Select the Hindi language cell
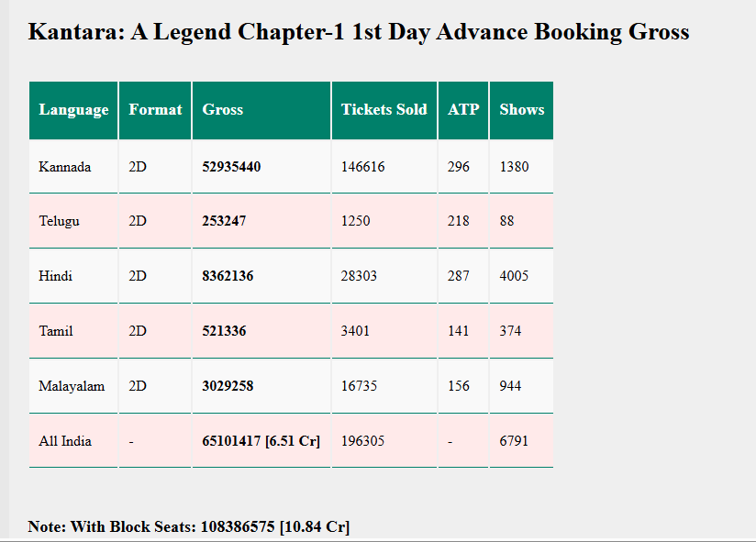 [55, 276]
